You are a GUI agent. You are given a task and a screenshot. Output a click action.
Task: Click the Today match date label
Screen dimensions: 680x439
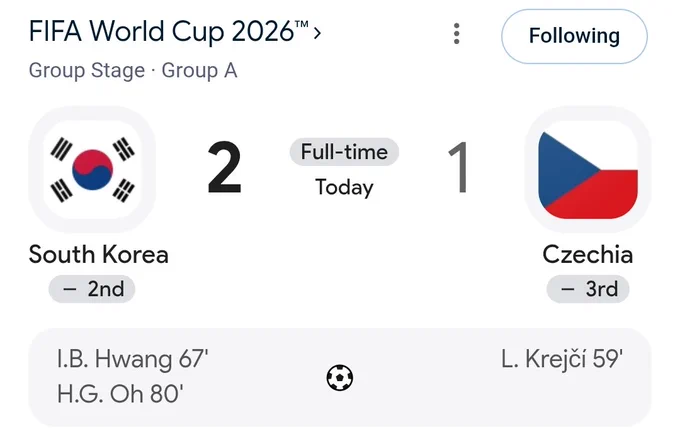point(344,188)
